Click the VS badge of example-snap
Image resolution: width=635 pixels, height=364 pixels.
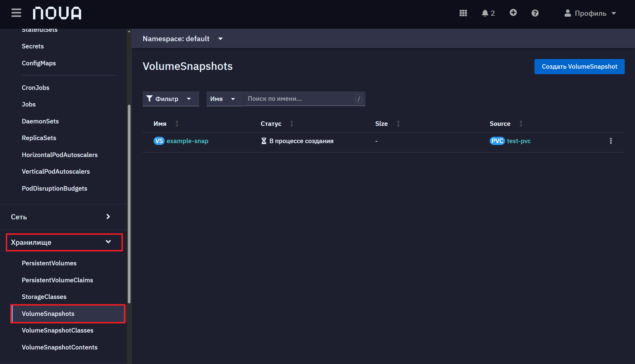[x=159, y=141]
